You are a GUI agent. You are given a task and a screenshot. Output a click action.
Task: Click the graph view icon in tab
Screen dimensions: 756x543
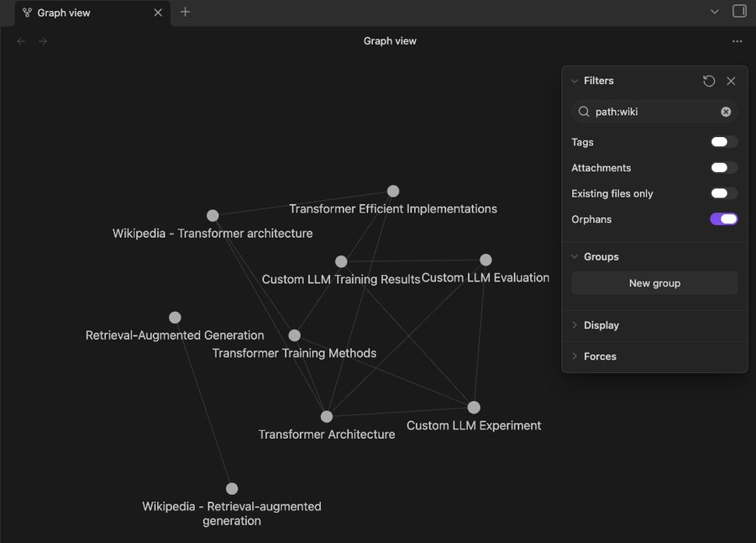(x=27, y=13)
